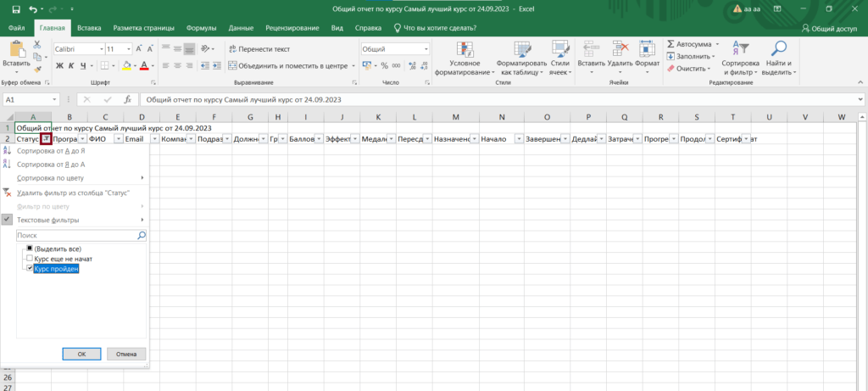868x391 pixels.
Task: Click Отмена in the filter menu
Action: (x=126, y=354)
